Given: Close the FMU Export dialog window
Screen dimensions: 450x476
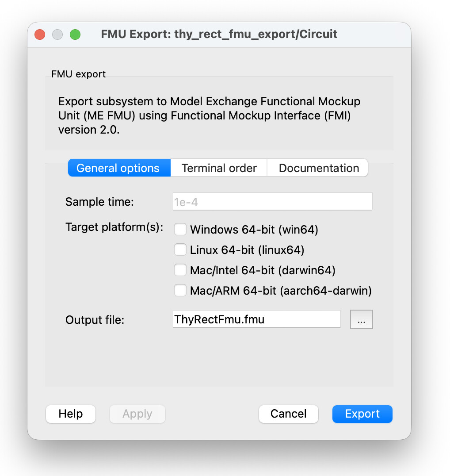Looking at the screenshot, I should pos(40,35).
